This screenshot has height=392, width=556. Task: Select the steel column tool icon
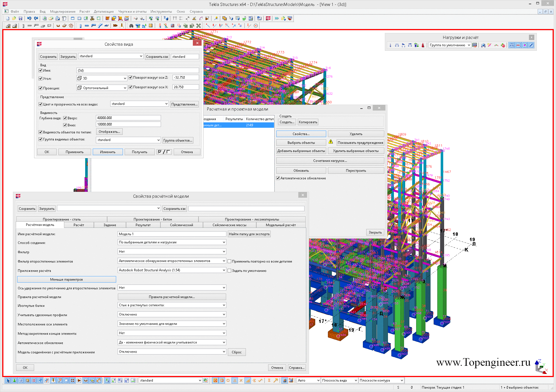tap(80, 26)
